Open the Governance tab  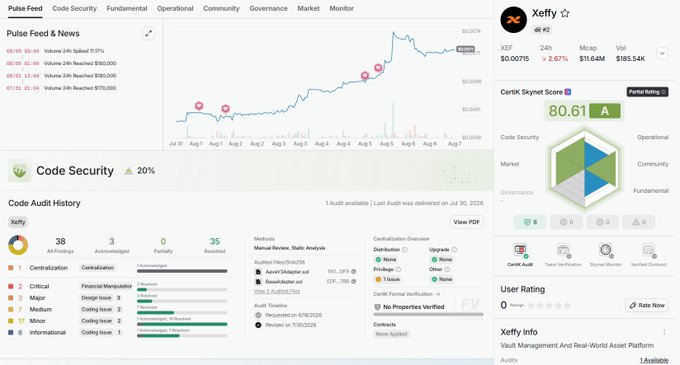coord(268,8)
